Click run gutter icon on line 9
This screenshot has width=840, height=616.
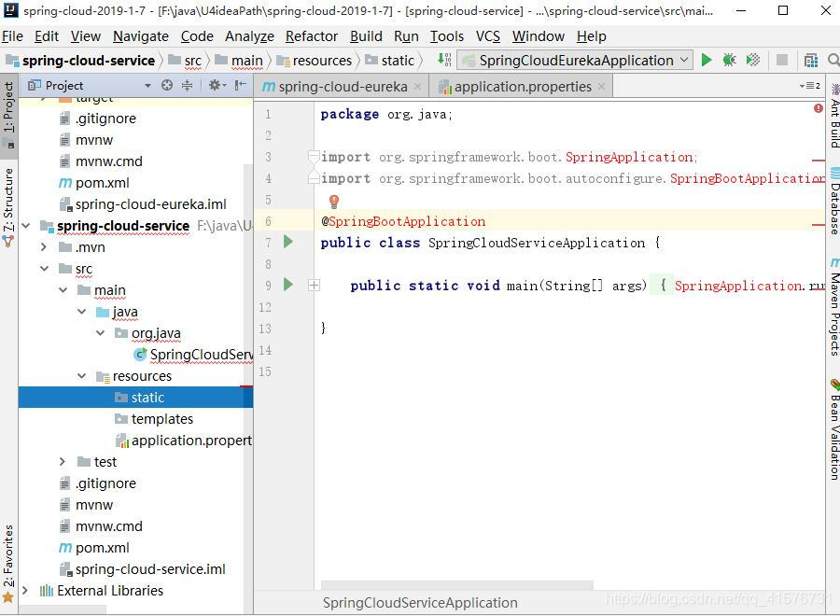(x=288, y=285)
